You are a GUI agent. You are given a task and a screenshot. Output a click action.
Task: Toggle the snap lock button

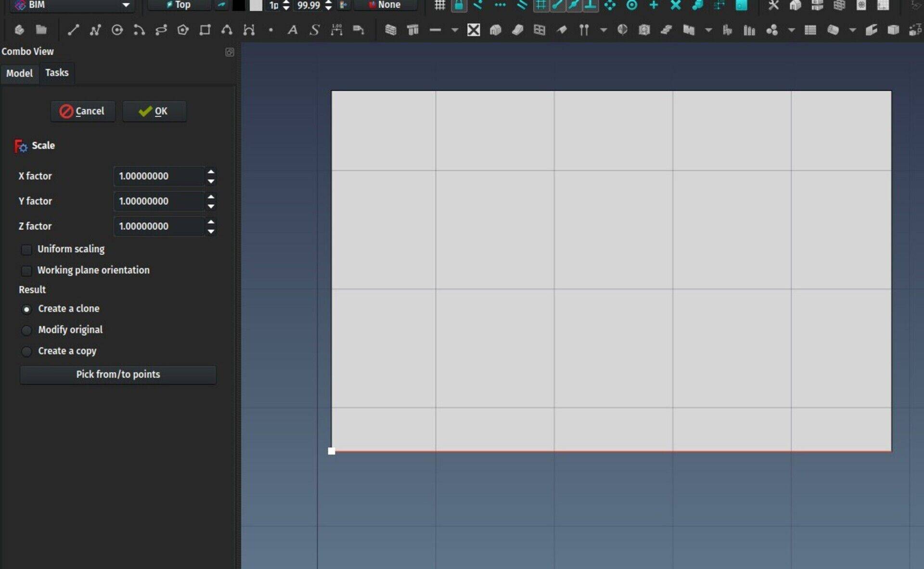point(459,5)
